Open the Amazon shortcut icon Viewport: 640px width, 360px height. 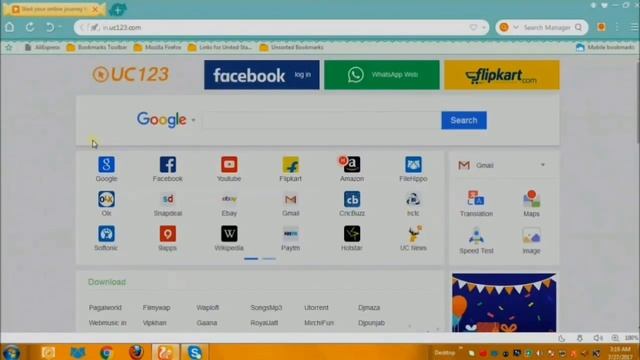(x=352, y=164)
